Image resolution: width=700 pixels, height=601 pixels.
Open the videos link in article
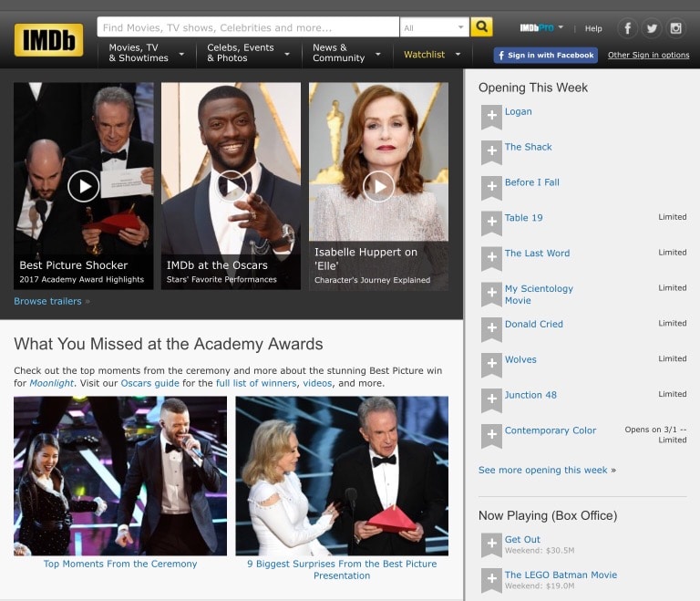(x=317, y=383)
